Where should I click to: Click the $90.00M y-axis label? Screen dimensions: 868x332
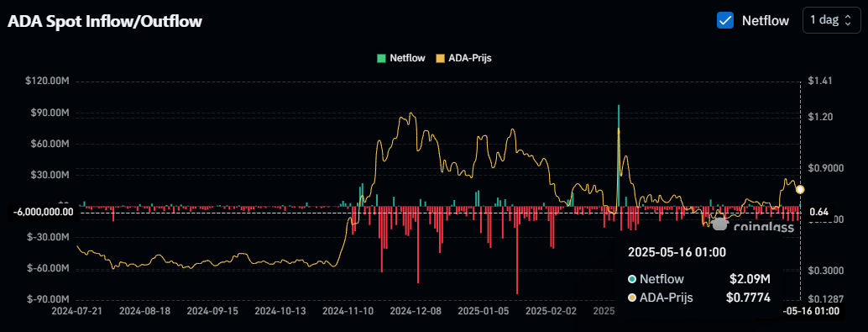(x=50, y=113)
